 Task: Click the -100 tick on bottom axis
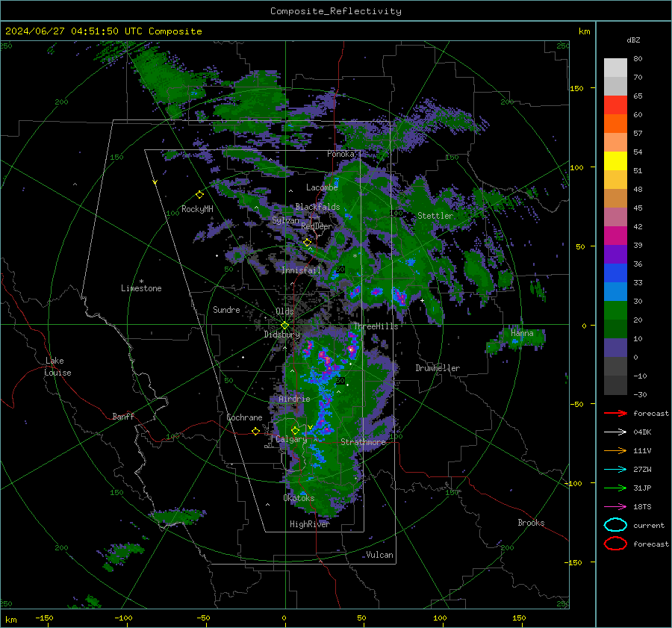tap(123, 618)
